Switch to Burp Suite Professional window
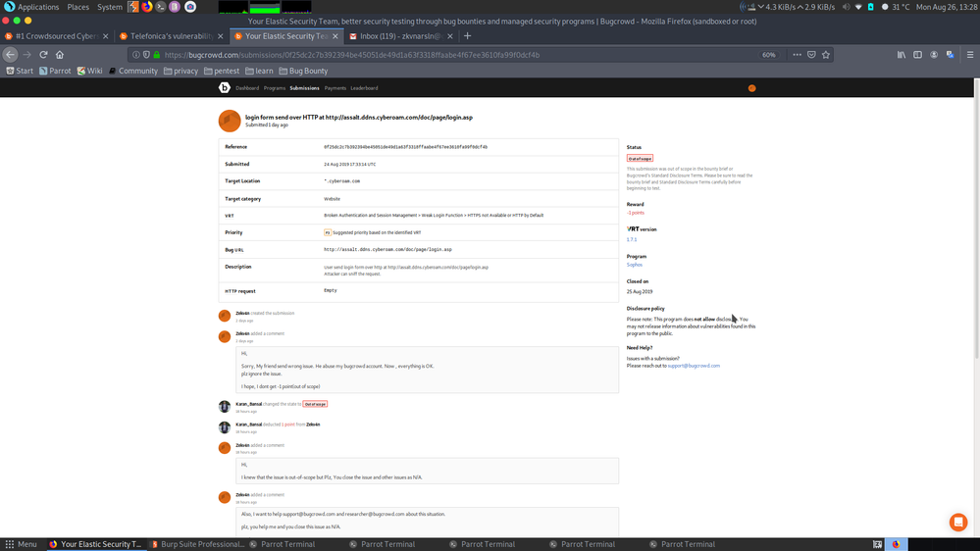 pyautogui.click(x=197, y=544)
